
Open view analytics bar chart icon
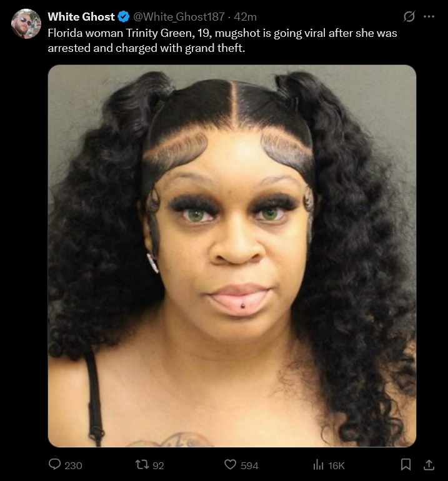tap(318, 465)
